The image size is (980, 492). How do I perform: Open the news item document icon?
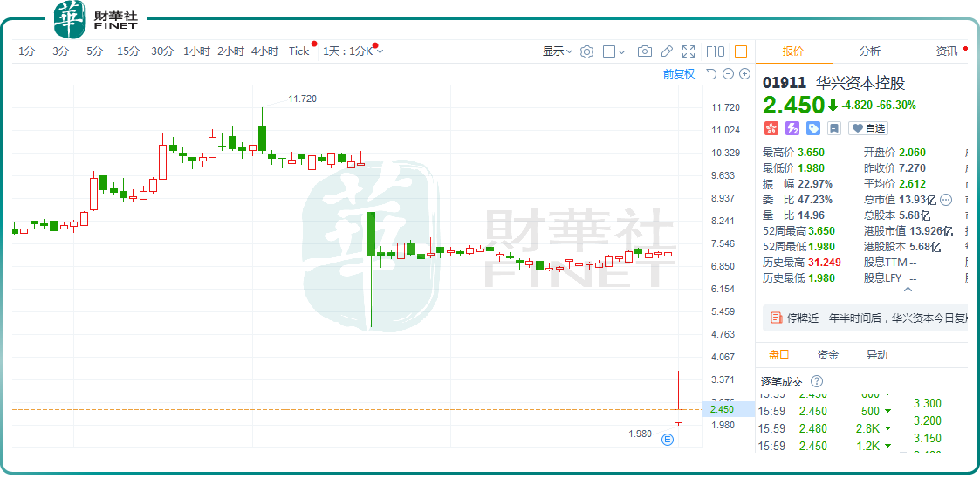pyautogui.click(x=777, y=318)
